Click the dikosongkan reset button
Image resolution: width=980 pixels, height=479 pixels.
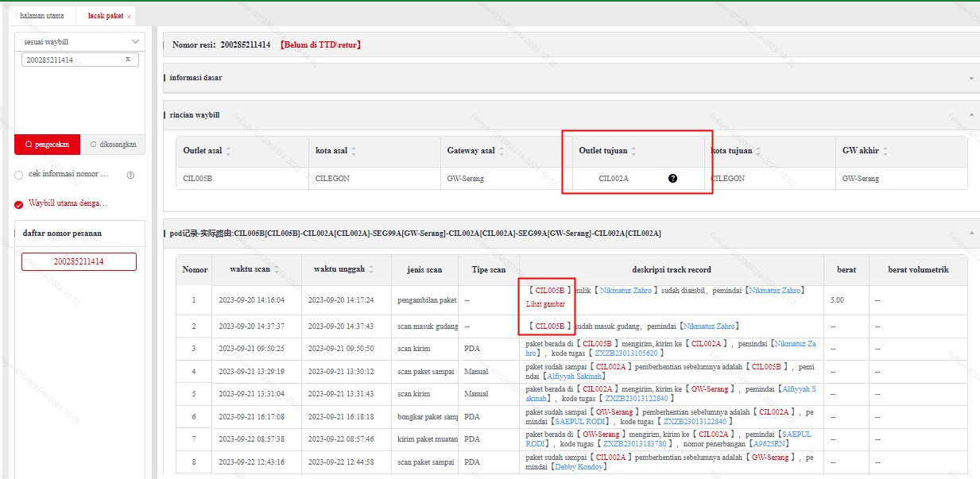click(113, 145)
